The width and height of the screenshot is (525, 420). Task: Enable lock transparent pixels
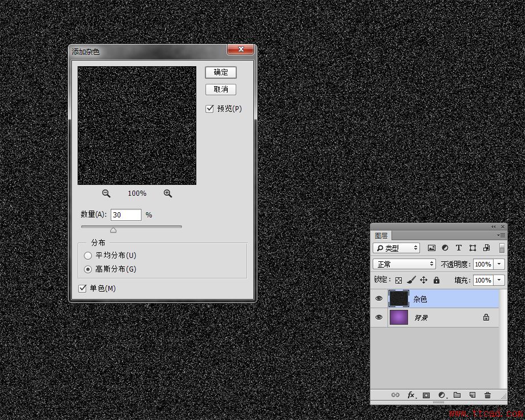[x=398, y=281]
